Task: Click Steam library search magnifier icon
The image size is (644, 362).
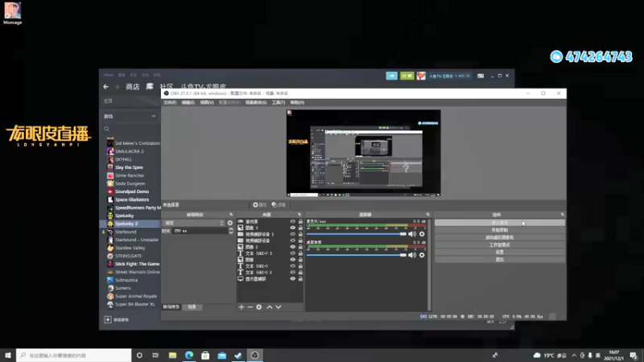Action: 107,129
